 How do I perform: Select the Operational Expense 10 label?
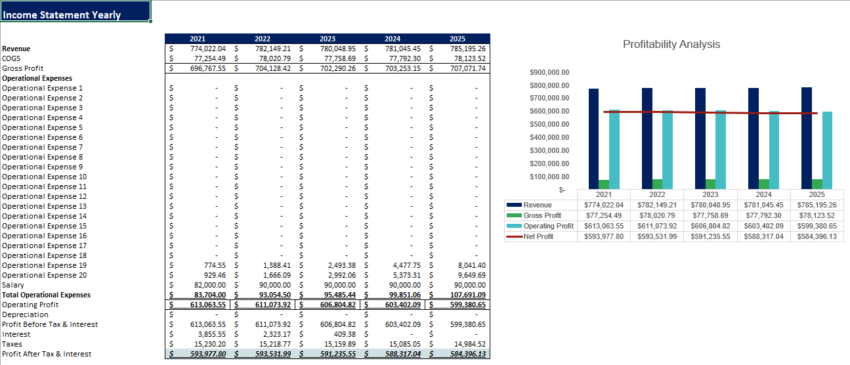point(44,177)
